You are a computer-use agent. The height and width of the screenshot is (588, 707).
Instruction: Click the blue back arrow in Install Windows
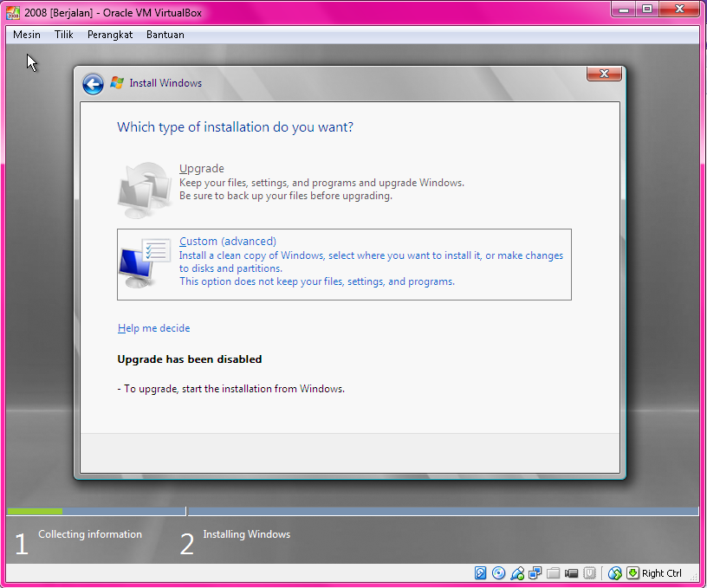point(93,84)
